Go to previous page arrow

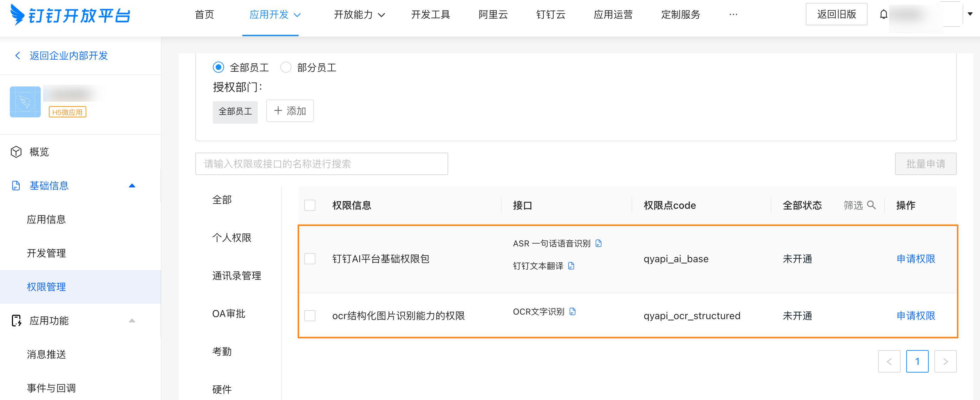tap(889, 361)
